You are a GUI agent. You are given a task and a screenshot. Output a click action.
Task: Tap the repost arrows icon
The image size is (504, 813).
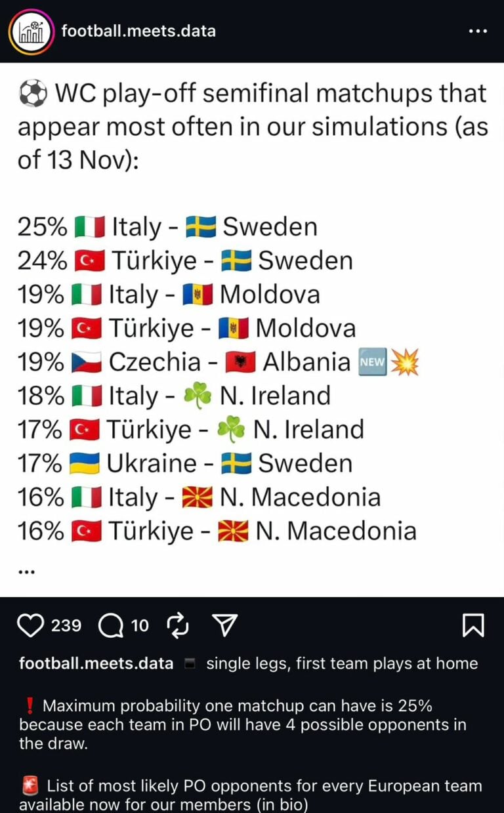point(178,626)
